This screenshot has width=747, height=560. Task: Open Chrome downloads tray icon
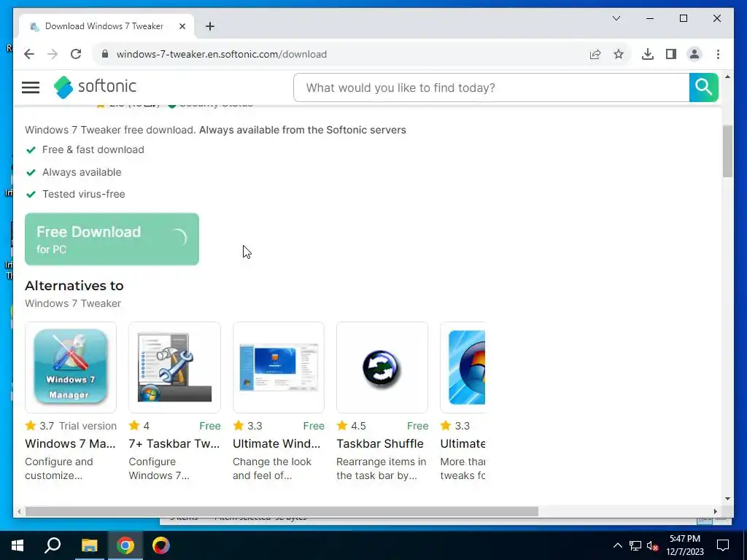coord(648,54)
